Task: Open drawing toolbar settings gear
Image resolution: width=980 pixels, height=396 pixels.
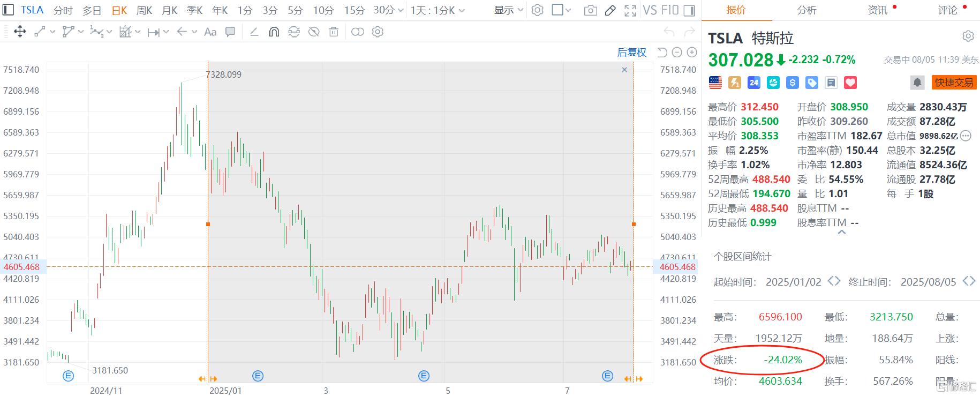Action: coord(378,32)
